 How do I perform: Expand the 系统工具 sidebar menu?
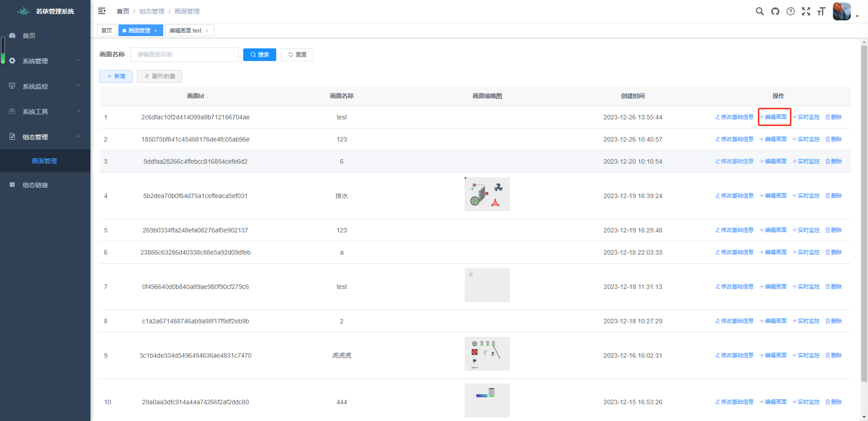pos(45,112)
